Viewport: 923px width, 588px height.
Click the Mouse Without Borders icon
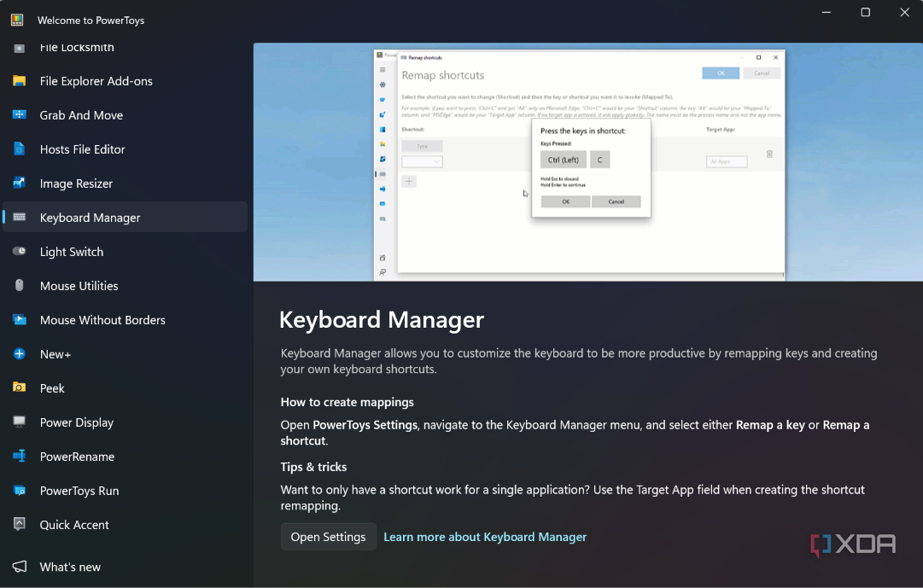pyautogui.click(x=20, y=320)
